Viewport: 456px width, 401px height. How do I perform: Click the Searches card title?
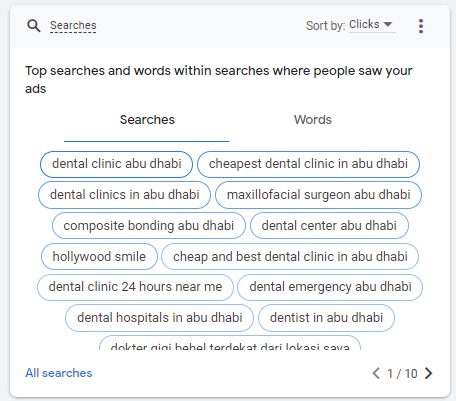click(73, 25)
